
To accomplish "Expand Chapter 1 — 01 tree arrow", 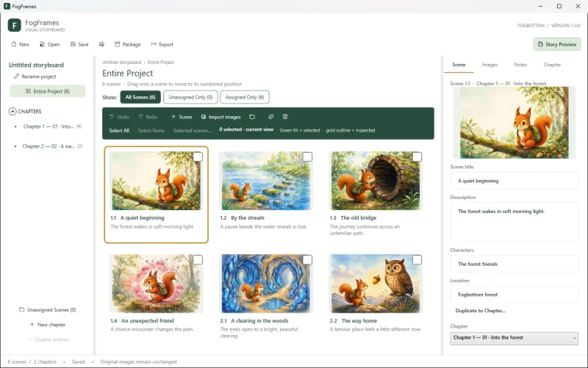I will (x=15, y=126).
